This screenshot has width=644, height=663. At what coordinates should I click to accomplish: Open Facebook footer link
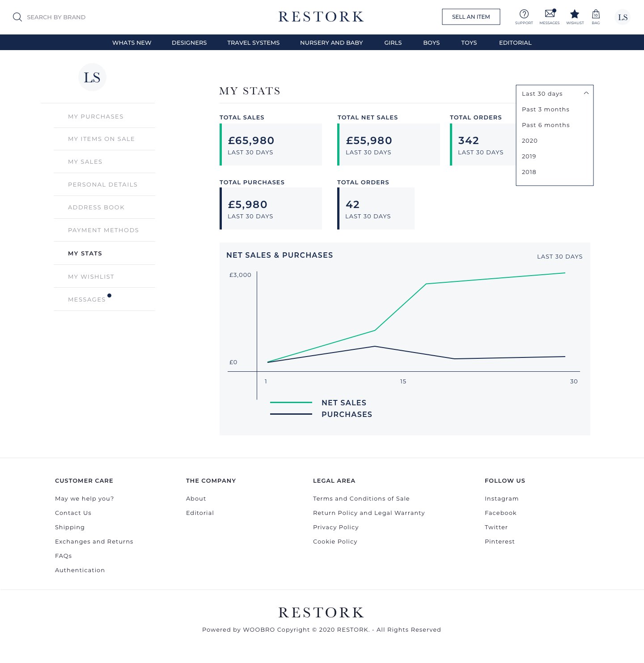click(500, 513)
